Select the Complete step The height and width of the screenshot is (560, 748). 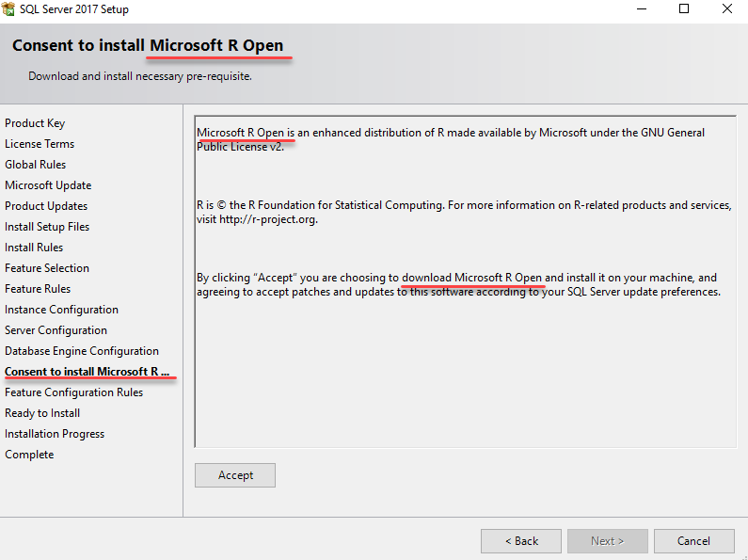[x=29, y=455]
